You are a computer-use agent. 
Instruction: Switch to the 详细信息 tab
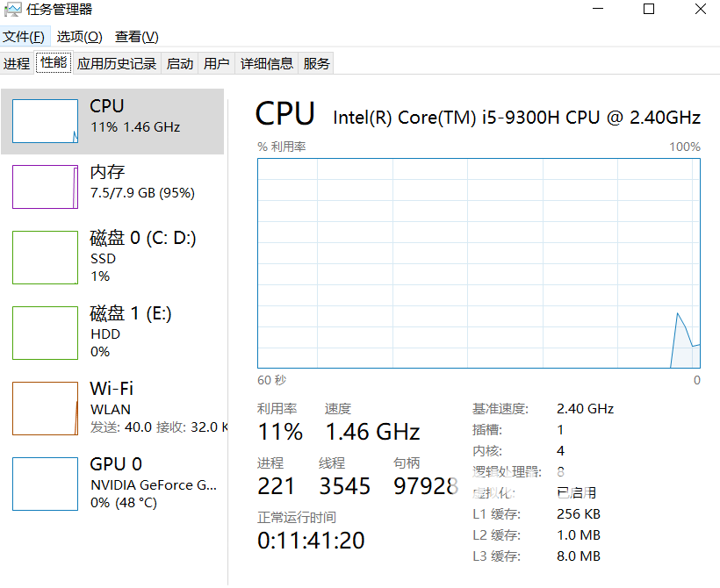coord(267,63)
